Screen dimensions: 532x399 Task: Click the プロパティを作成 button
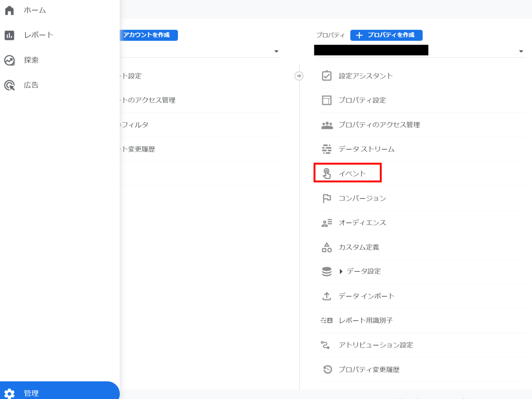386,35
